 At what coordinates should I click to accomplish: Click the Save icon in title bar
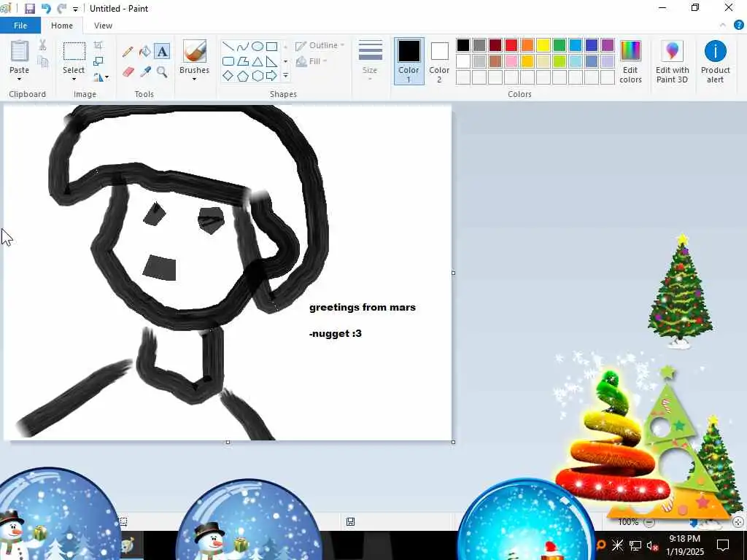click(29, 9)
